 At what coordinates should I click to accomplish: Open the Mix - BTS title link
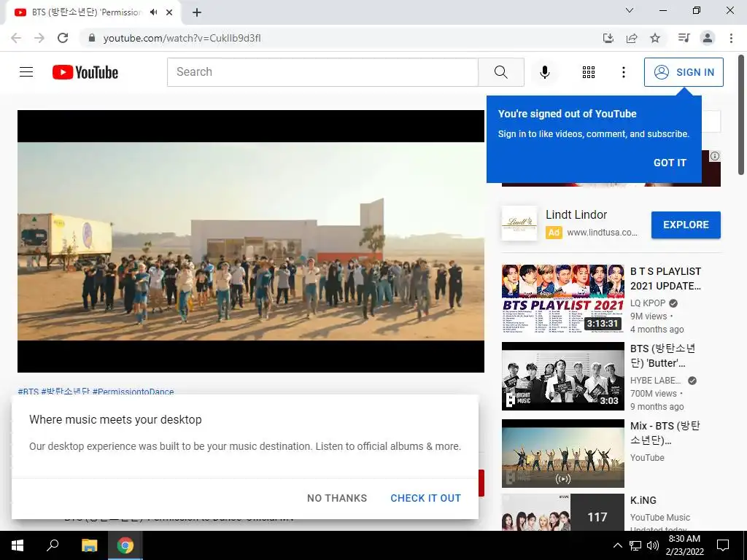[x=665, y=433]
